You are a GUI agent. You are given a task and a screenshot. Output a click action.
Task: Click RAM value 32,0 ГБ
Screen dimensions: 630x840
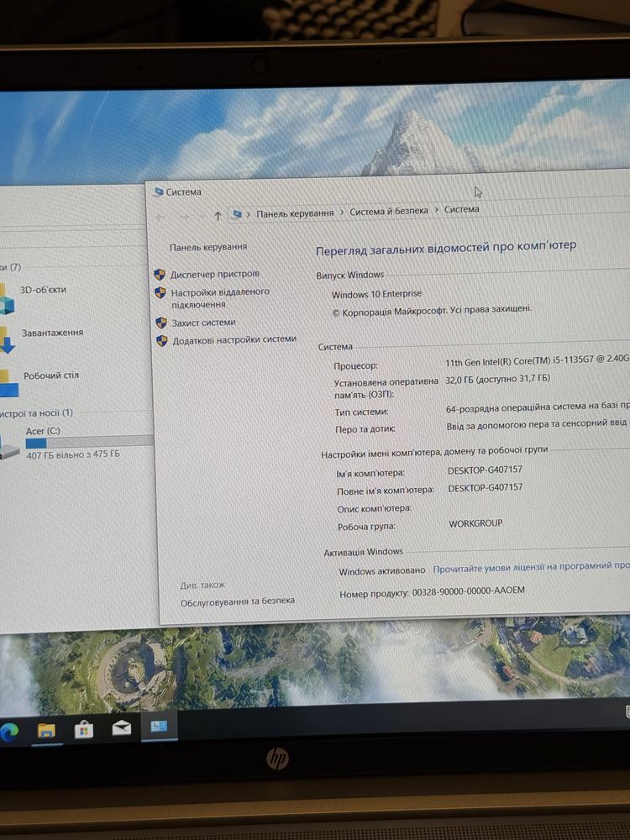tap(497, 378)
